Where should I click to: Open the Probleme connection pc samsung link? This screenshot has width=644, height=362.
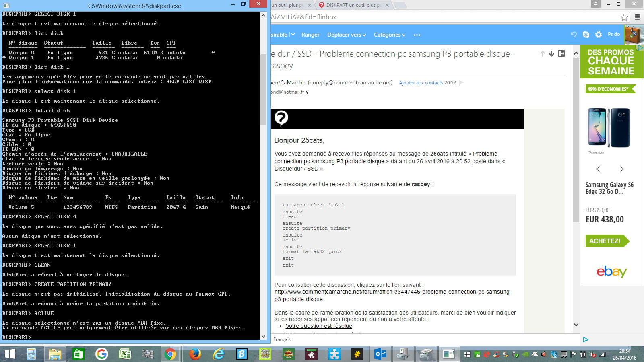(386, 157)
